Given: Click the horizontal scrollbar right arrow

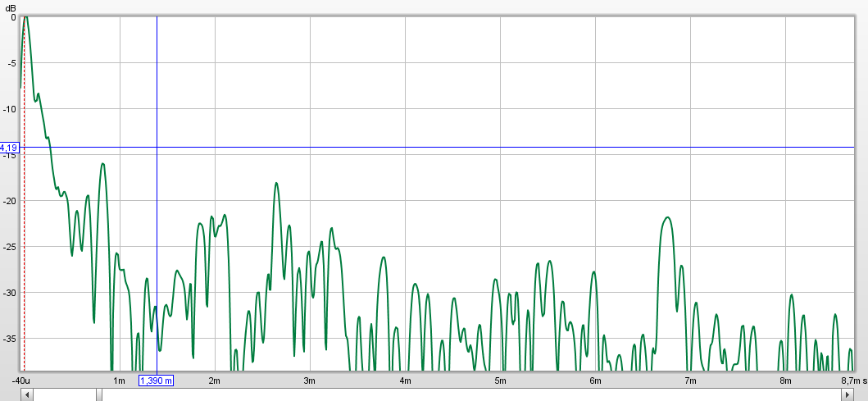Looking at the screenshot, I should coord(849,394).
